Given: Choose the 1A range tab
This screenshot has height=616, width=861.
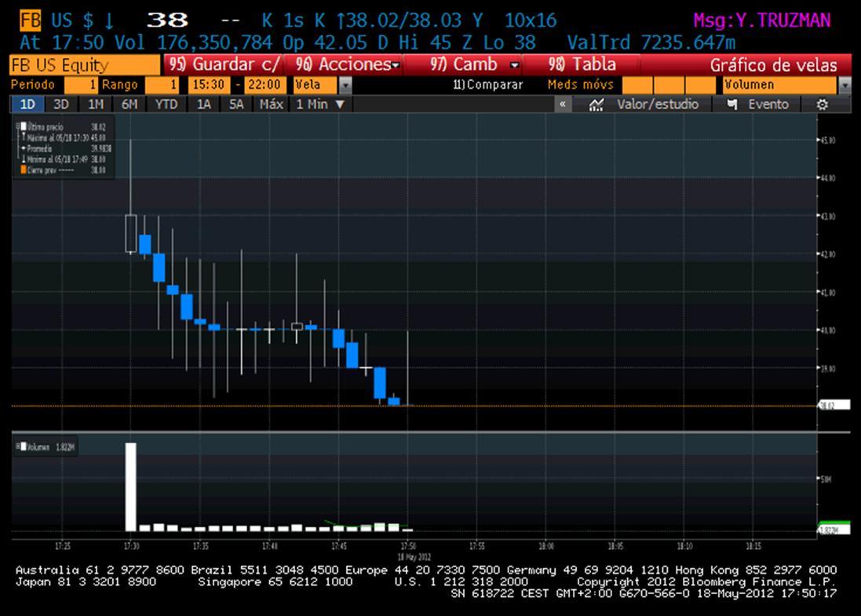Looking at the screenshot, I should tap(204, 104).
